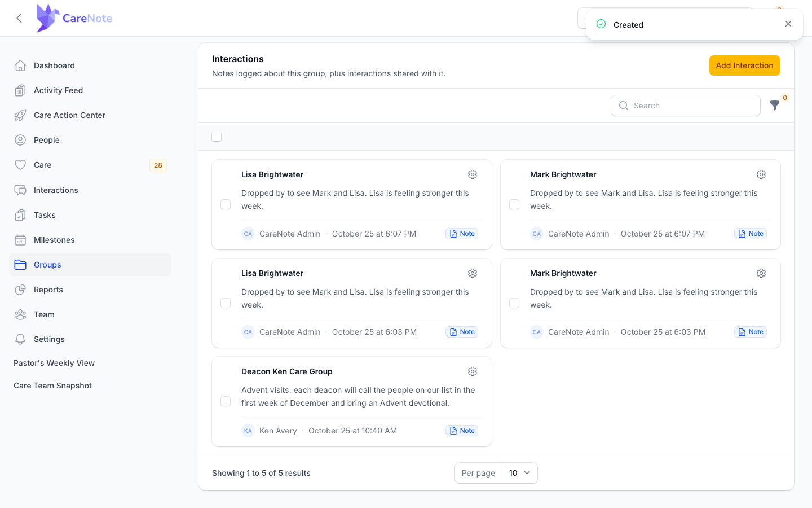
Task: Open gear settings on Lisa Brightwater 6:07 PM card
Action: (473, 174)
